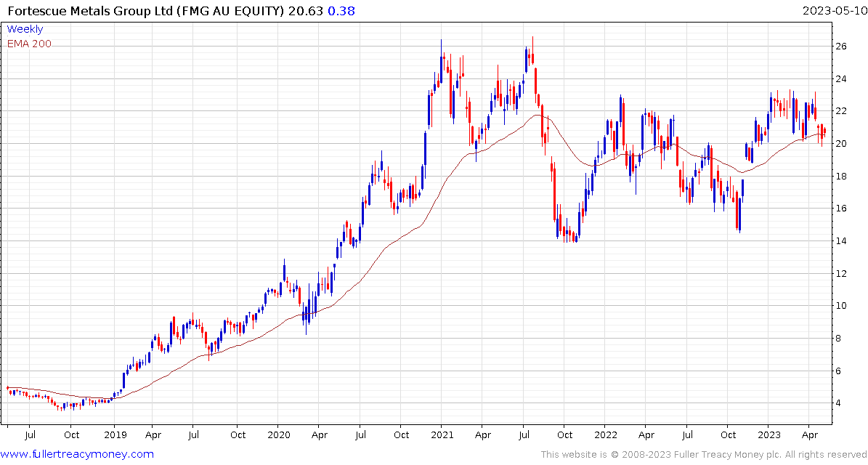Click the Weekly interval label
The image size is (868, 465).
pyautogui.click(x=25, y=29)
